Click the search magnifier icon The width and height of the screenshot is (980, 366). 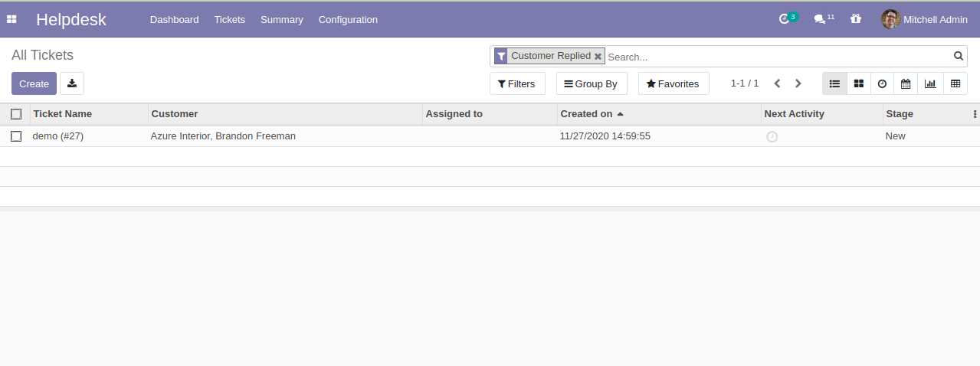tap(958, 56)
